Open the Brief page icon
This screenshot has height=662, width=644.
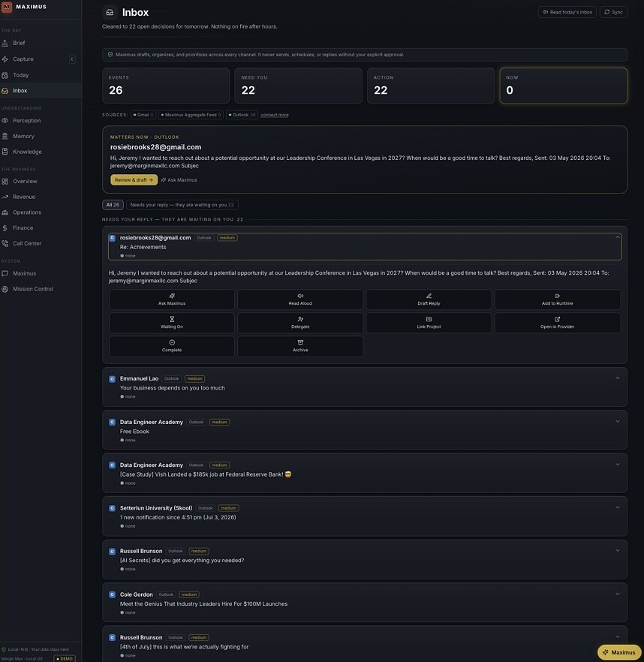(5, 43)
